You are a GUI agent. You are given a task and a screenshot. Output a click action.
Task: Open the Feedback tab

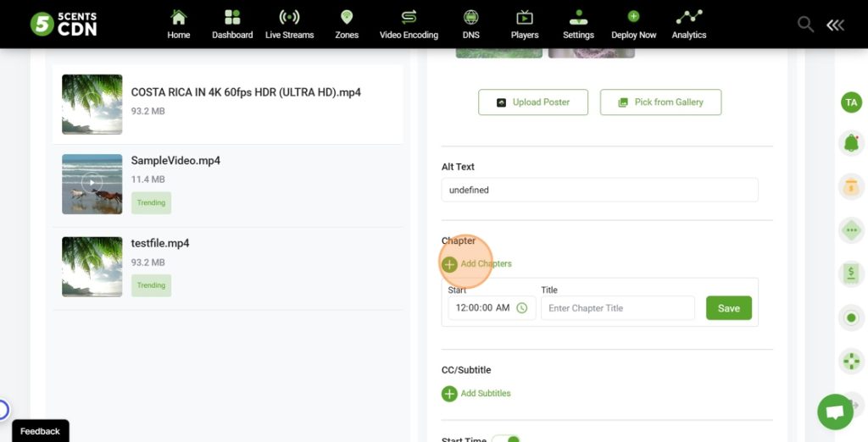[40, 431]
